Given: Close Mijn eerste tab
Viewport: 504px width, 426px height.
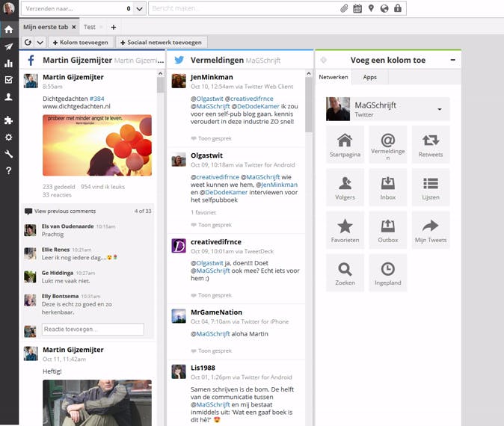Looking at the screenshot, I should click(74, 28).
